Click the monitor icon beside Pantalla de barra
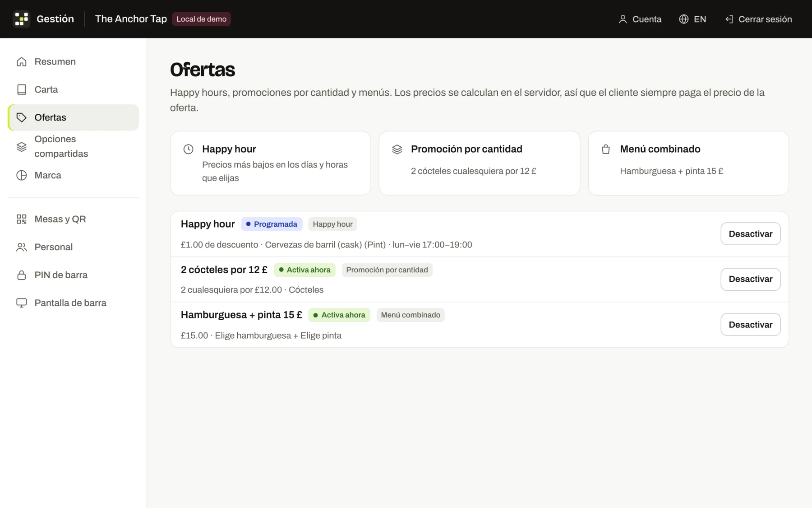This screenshot has height=508, width=812. [22, 303]
